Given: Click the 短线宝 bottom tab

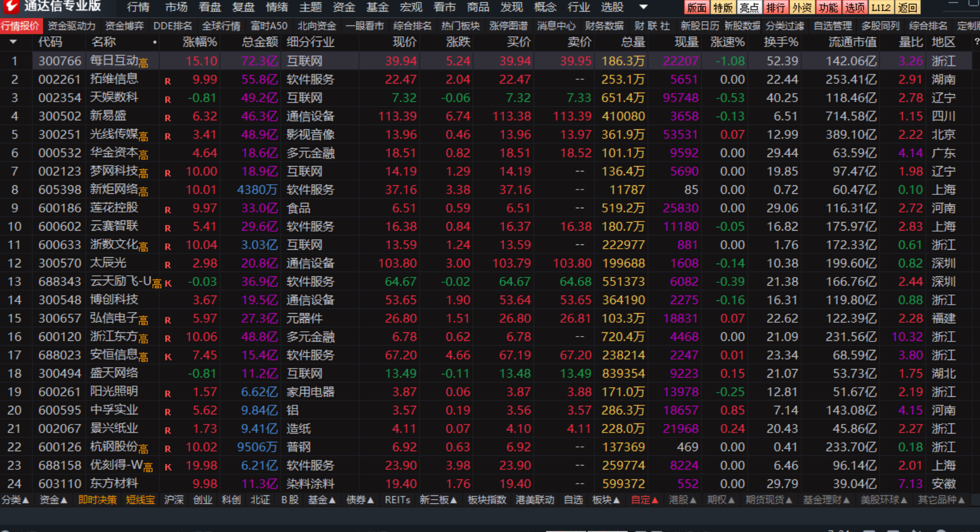Looking at the screenshot, I should 141,500.
